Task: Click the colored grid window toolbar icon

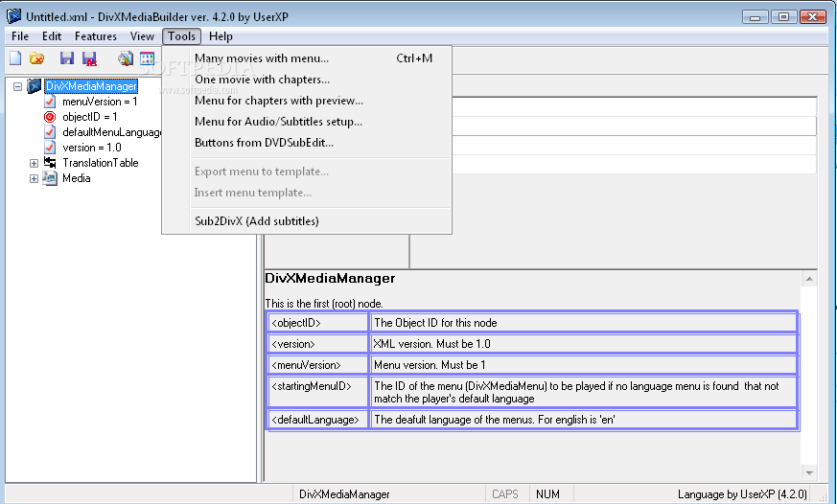Action: tap(148, 58)
